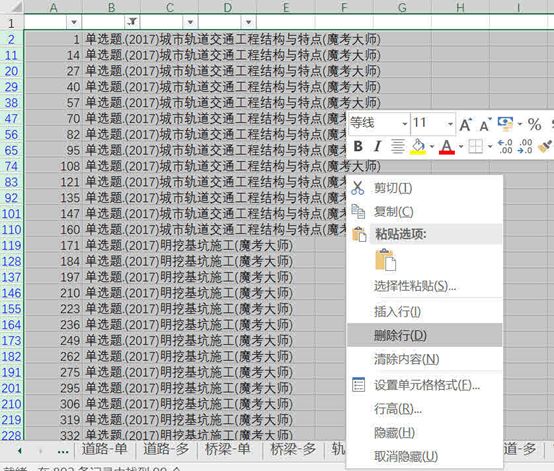This screenshot has height=471, width=554.
Task: Apply yellow fill color bucket
Action: point(418,146)
